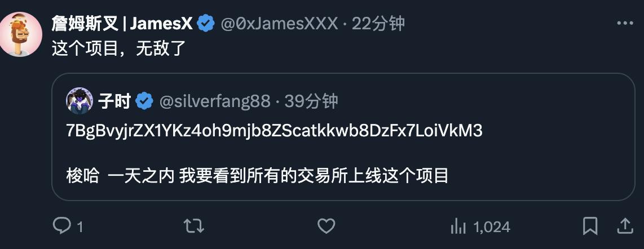The image size is (644, 249).
Task: Bookmark this tweet
Action: tap(590, 226)
